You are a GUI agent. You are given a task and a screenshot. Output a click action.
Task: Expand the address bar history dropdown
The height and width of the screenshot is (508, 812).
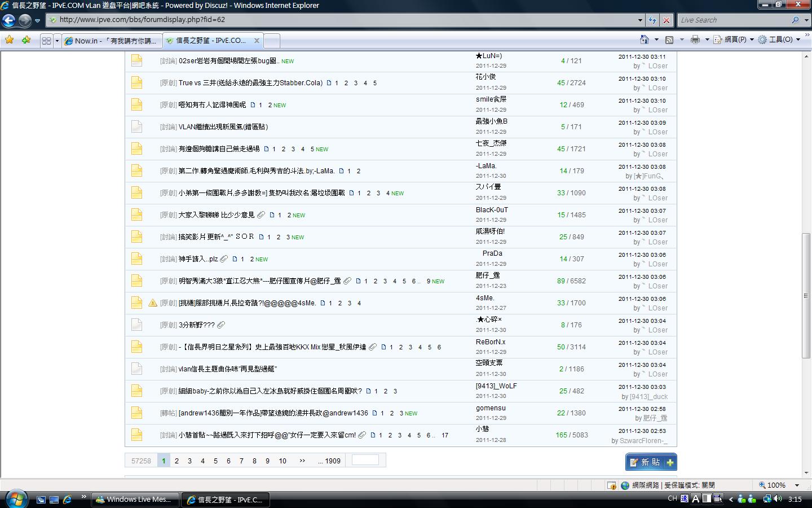[x=640, y=20]
